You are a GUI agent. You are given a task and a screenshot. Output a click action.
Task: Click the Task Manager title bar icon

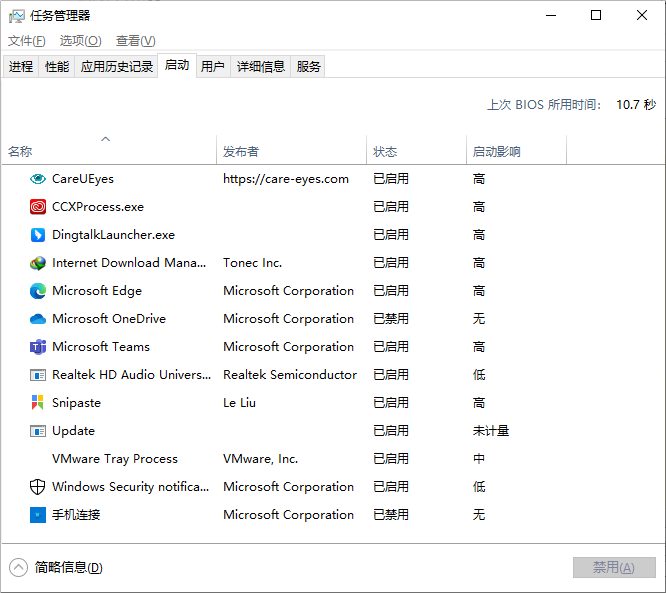click(x=17, y=16)
